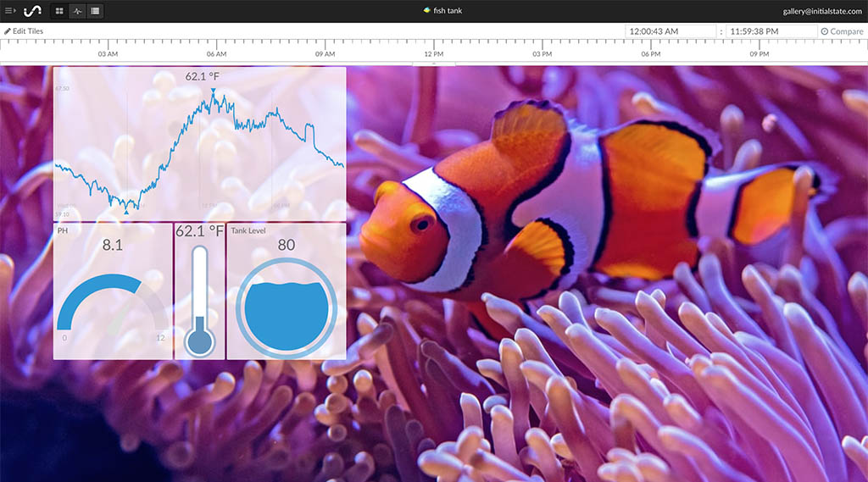The width and height of the screenshot is (868, 482).
Task: Click the 03 PM timeline mark
Action: (542, 53)
